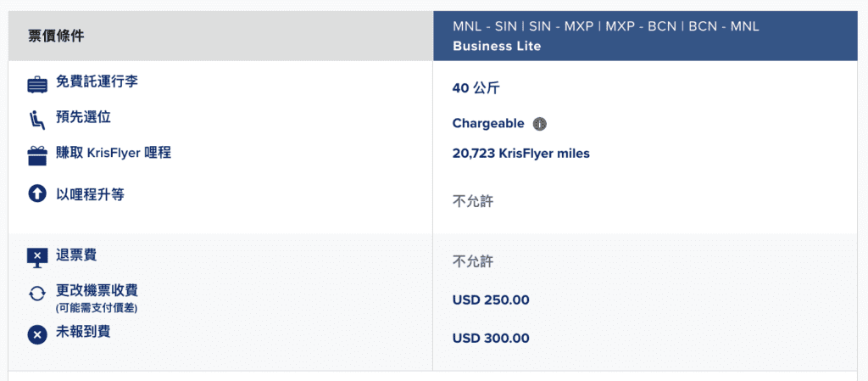Image resolution: width=868 pixels, height=381 pixels.
Task: Click the upward arrow icon beside 以哩程升等
Action: [x=37, y=194]
